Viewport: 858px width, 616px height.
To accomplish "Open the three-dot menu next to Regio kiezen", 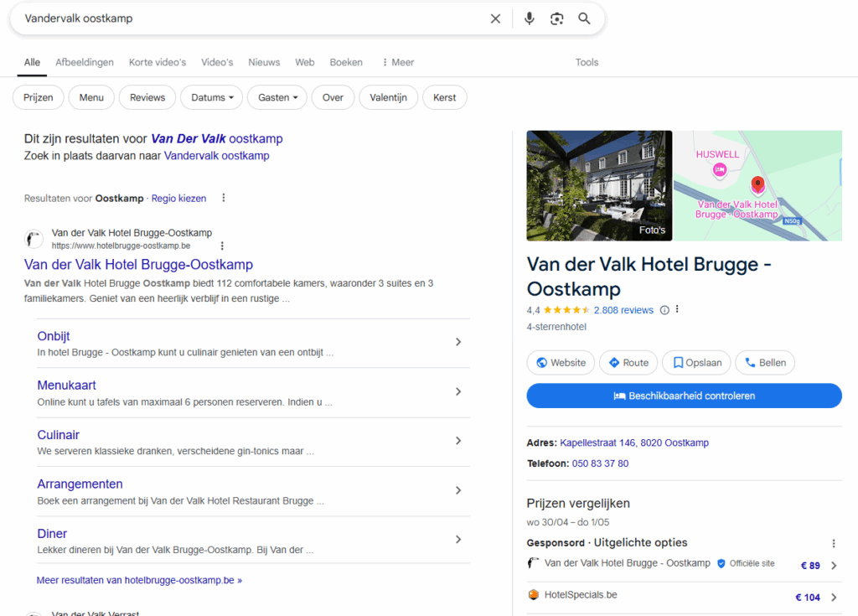I will click(x=223, y=198).
